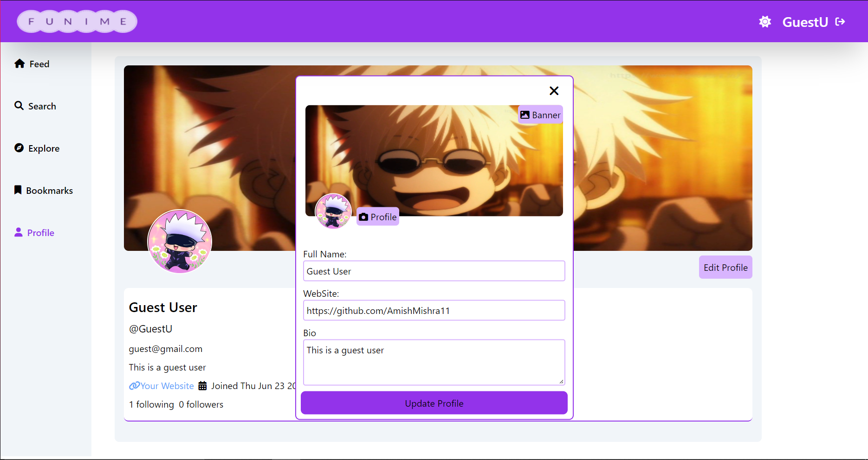Click the Bookmarks sidebar icon
868x460 pixels.
tap(18, 190)
